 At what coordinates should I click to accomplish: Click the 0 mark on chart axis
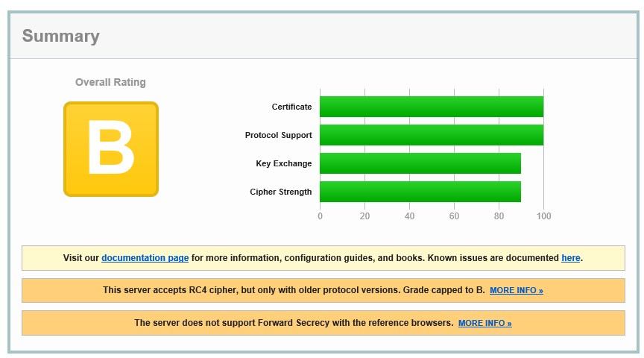[x=321, y=216]
